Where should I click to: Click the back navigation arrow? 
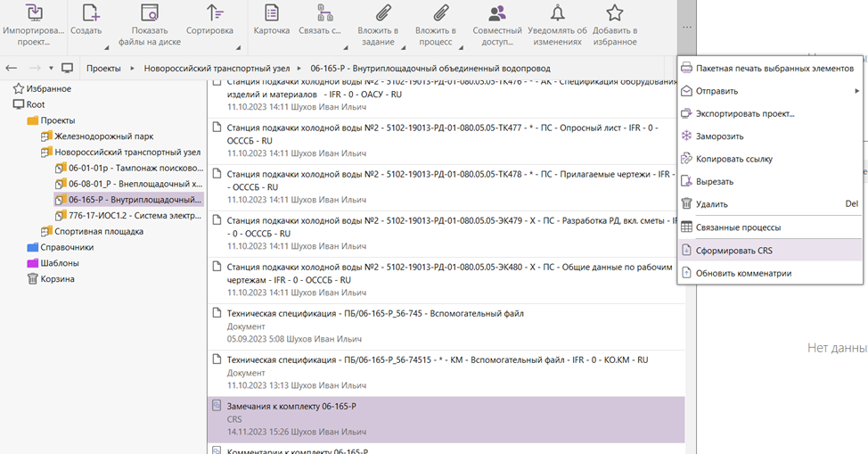[12, 68]
